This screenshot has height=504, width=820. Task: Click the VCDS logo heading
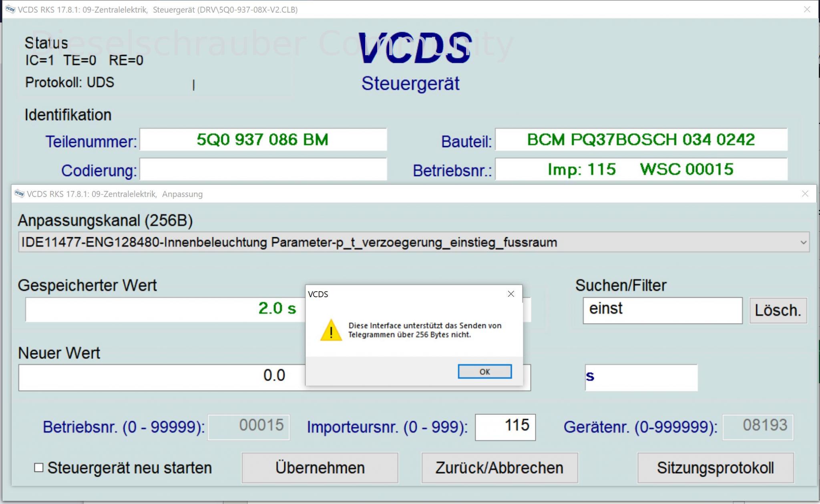(415, 48)
